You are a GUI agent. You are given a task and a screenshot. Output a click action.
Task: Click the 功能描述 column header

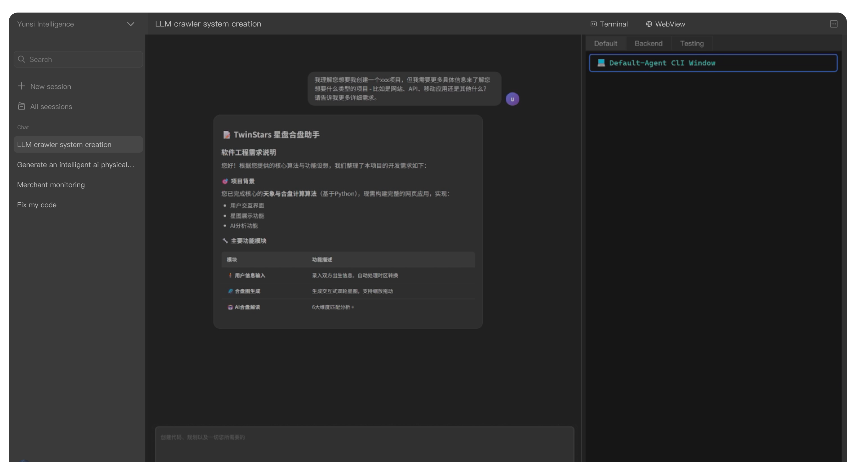322,260
